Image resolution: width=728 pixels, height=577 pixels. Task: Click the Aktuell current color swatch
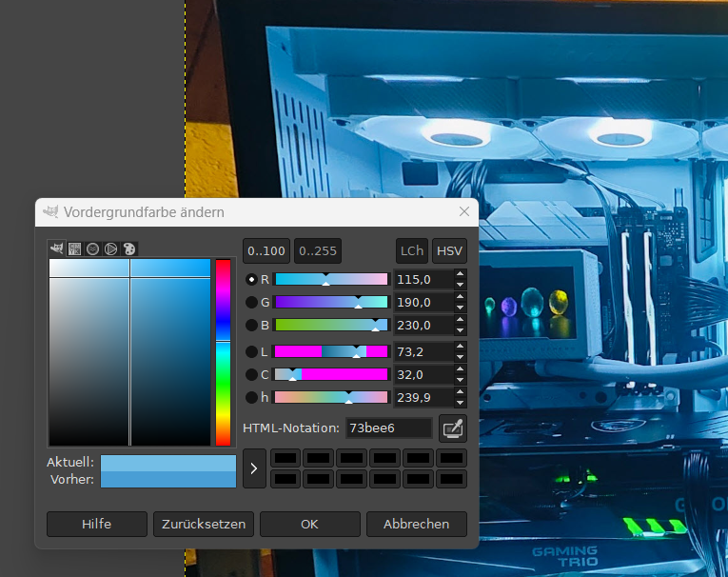(168, 463)
